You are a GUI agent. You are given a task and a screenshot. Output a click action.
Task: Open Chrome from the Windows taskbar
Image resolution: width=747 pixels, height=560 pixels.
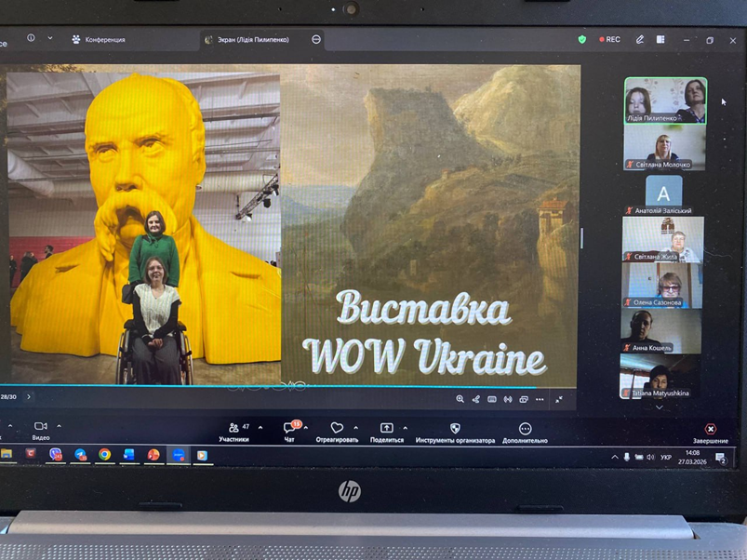click(104, 455)
